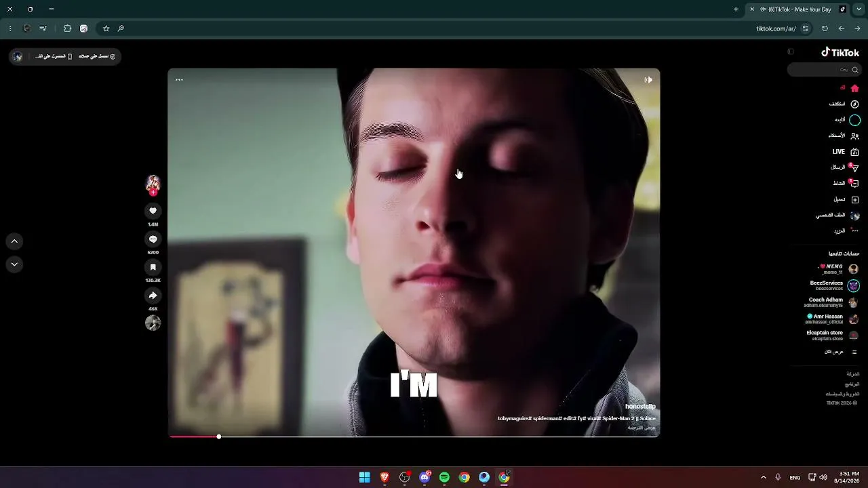Like the Spider-Man video with the heart icon

(x=153, y=211)
